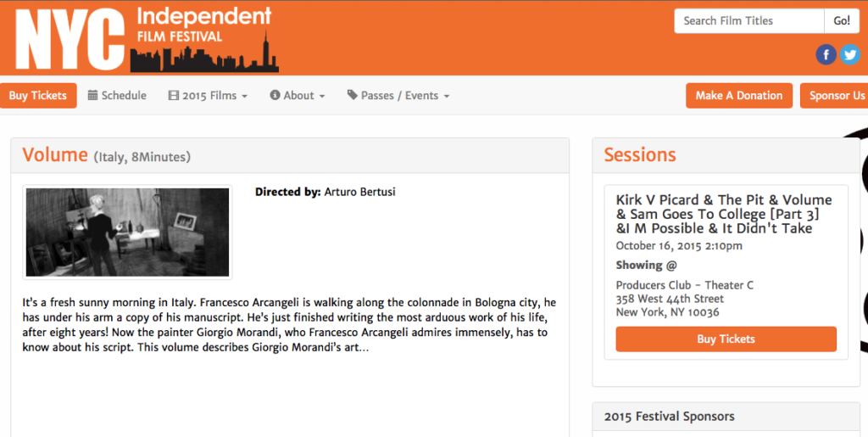
Task: Click the film strip icon beside 2015 Films
Action: [173, 95]
